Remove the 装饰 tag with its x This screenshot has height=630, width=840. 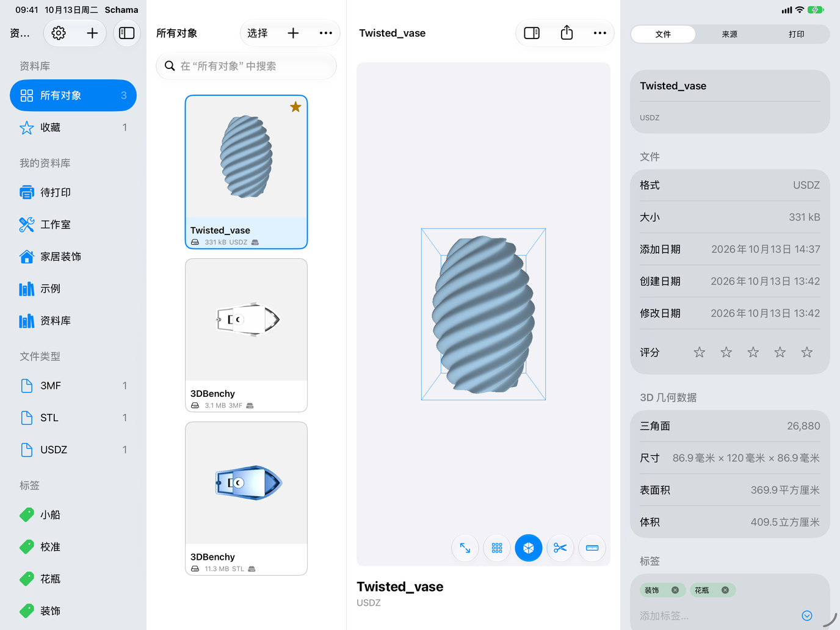pyautogui.click(x=675, y=590)
